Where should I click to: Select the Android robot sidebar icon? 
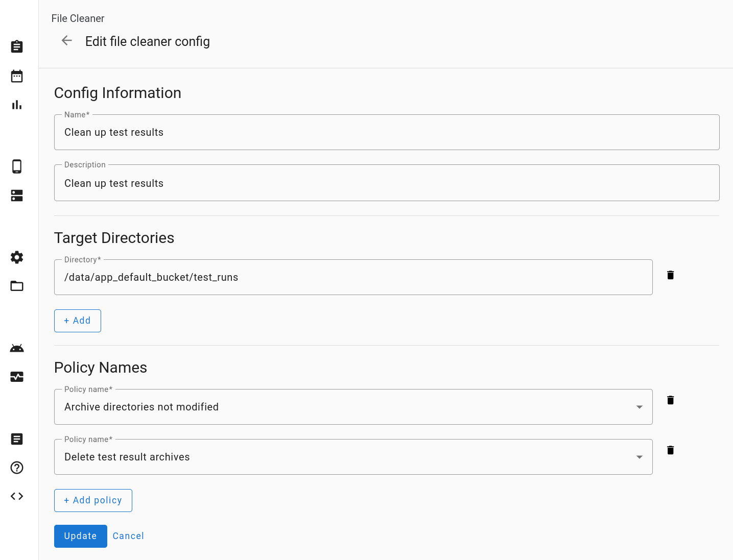click(16, 348)
